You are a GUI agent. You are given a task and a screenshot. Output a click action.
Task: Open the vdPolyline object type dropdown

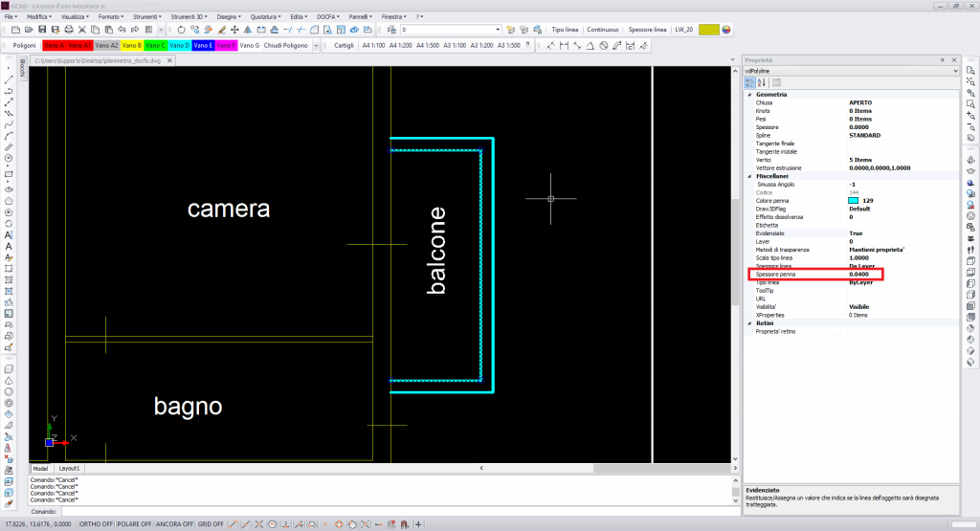(x=851, y=71)
